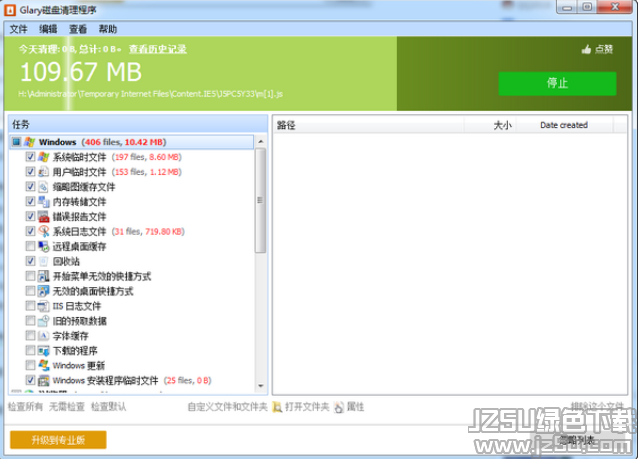
Task: Enable the Windows 更新 checkbox
Action: [30, 365]
